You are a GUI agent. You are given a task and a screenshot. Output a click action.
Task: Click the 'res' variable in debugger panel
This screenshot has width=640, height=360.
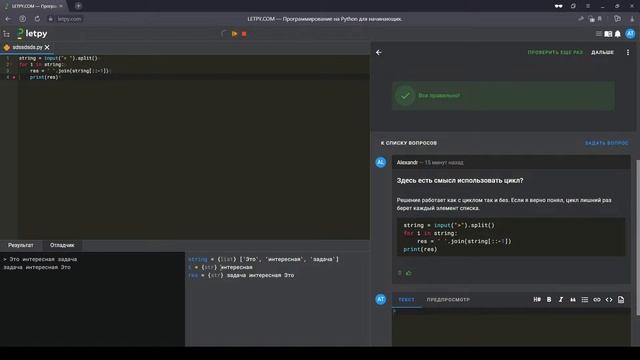[x=193, y=275]
